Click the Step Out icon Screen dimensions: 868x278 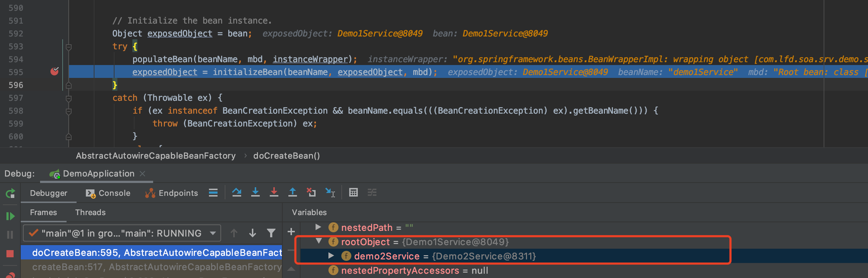pyautogui.click(x=292, y=193)
